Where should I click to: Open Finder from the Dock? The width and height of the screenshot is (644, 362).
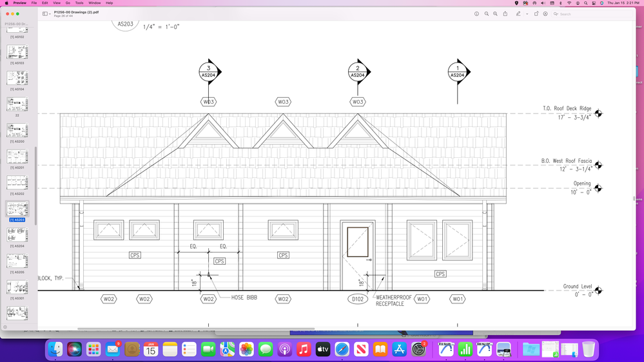pyautogui.click(x=55, y=349)
